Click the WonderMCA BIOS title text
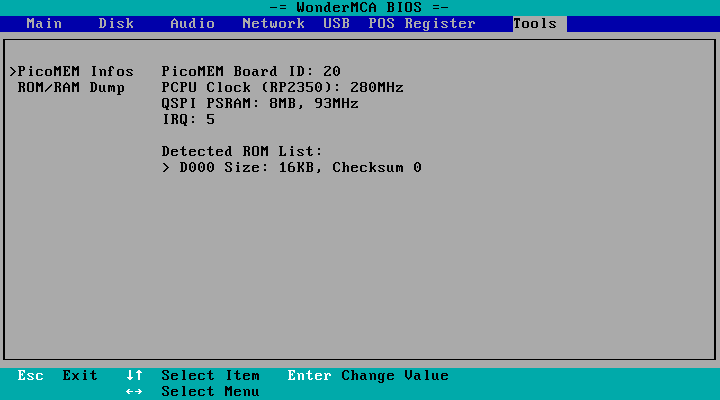This screenshot has width=720, height=400. point(359,7)
